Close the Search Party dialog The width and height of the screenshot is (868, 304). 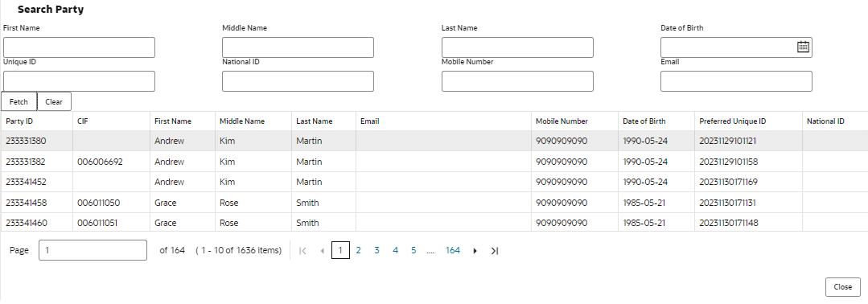[x=842, y=287]
